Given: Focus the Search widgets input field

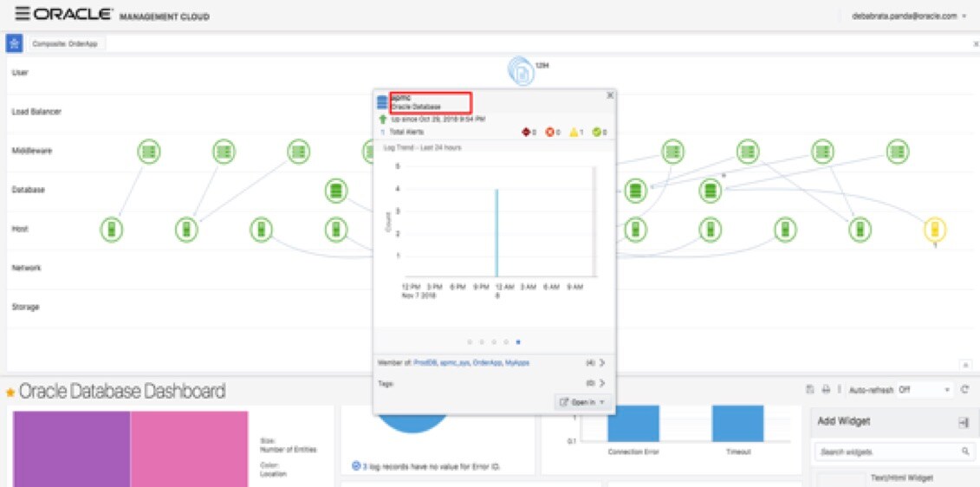Looking at the screenshot, I should pyautogui.click(x=887, y=451).
